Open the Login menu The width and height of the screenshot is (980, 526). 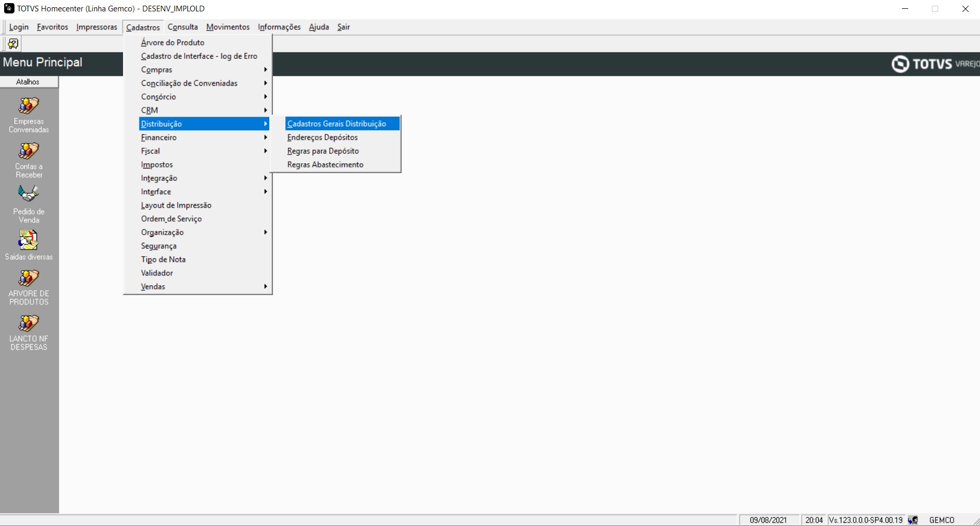point(19,27)
